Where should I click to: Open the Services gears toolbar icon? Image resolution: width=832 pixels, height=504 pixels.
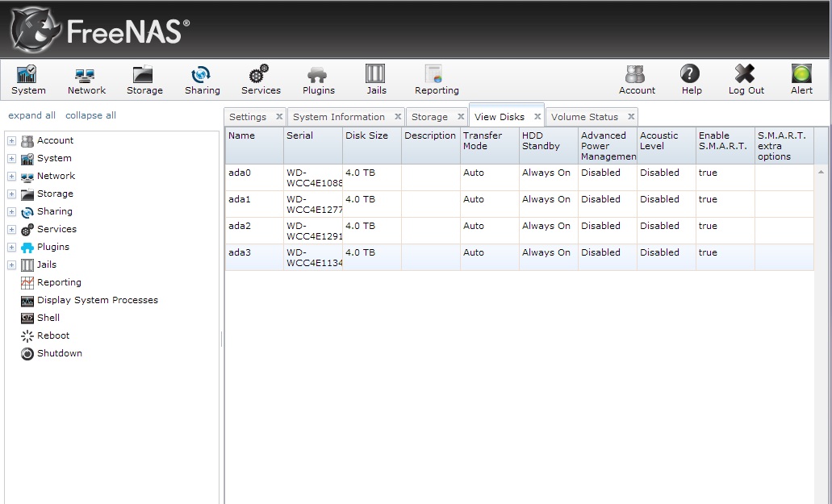tap(260, 74)
